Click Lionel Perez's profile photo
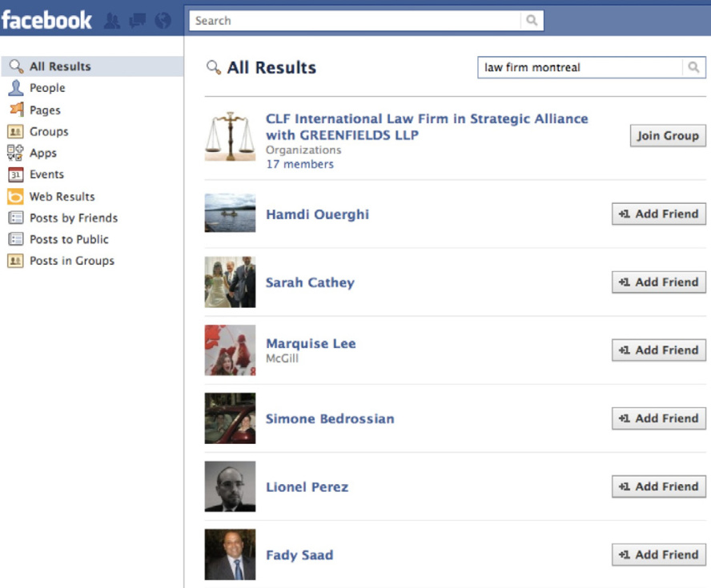The width and height of the screenshot is (711, 588). click(x=230, y=486)
